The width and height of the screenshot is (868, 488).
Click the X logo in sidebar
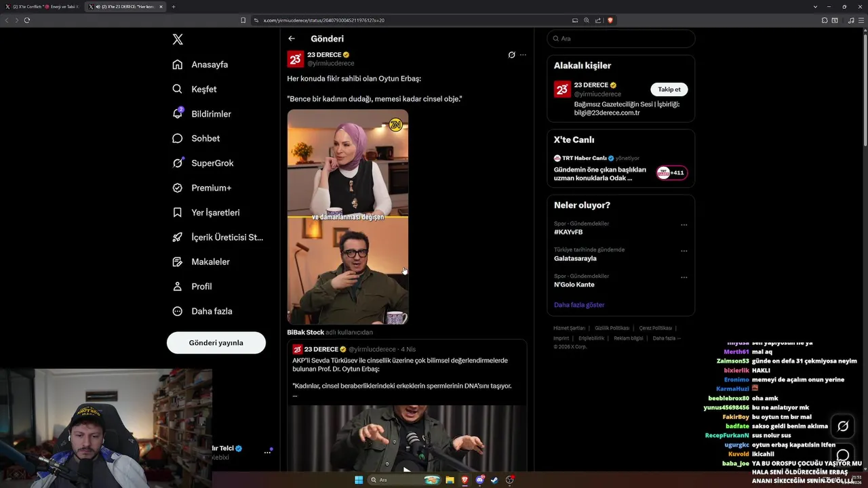(178, 39)
